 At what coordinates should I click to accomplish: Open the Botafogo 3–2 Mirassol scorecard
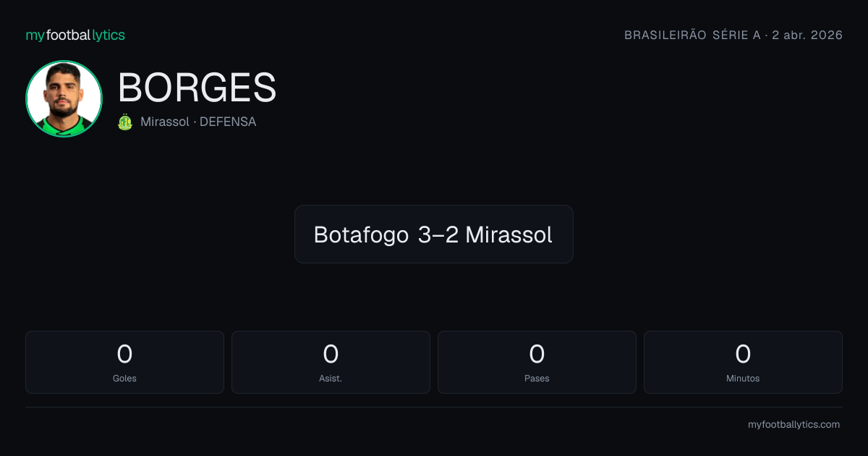[434, 234]
